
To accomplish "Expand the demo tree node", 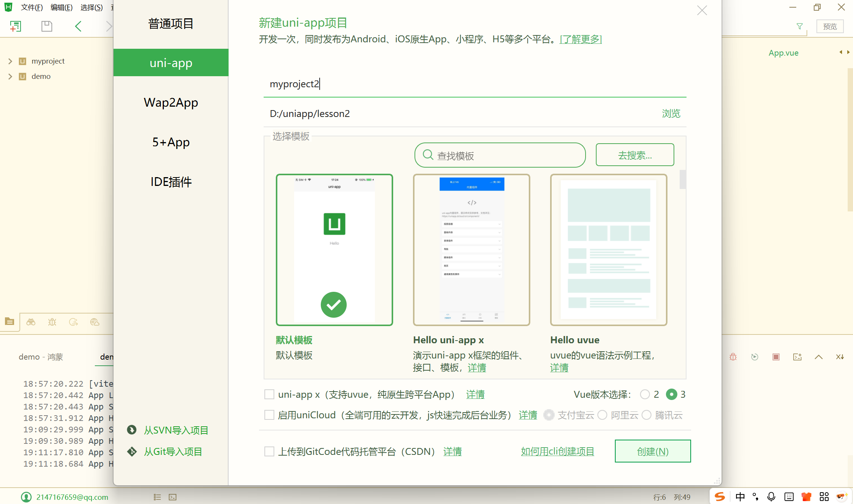I will coord(10,76).
